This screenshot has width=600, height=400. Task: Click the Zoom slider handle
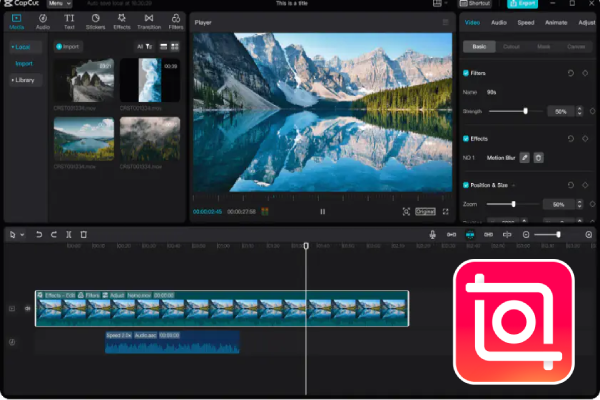(x=514, y=204)
